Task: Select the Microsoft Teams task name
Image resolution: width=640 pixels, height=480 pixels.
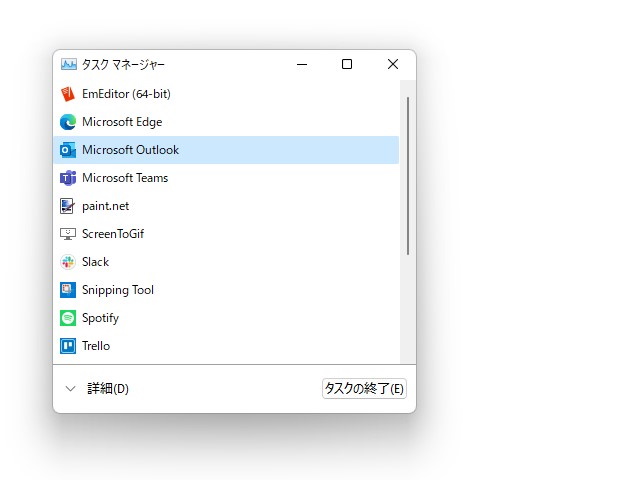Action: tap(125, 178)
